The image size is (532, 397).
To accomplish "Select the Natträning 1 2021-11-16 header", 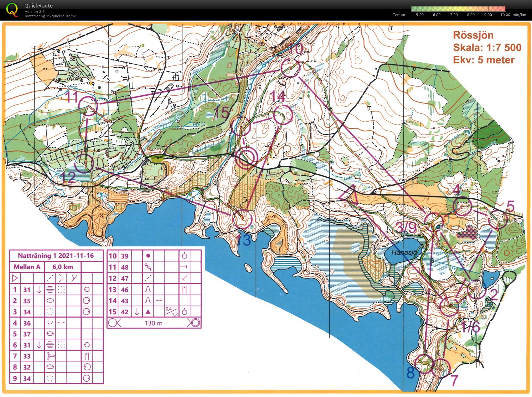I will coord(56,256).
